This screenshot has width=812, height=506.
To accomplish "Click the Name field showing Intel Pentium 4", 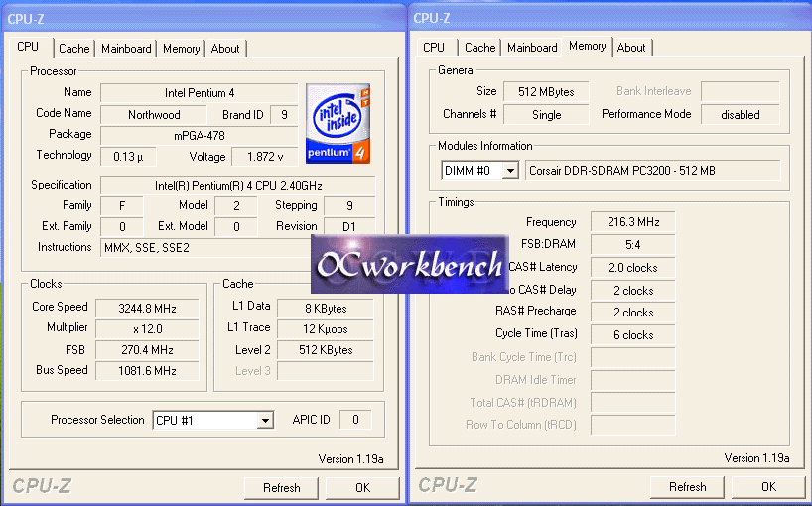I will [x=200, y=93].
